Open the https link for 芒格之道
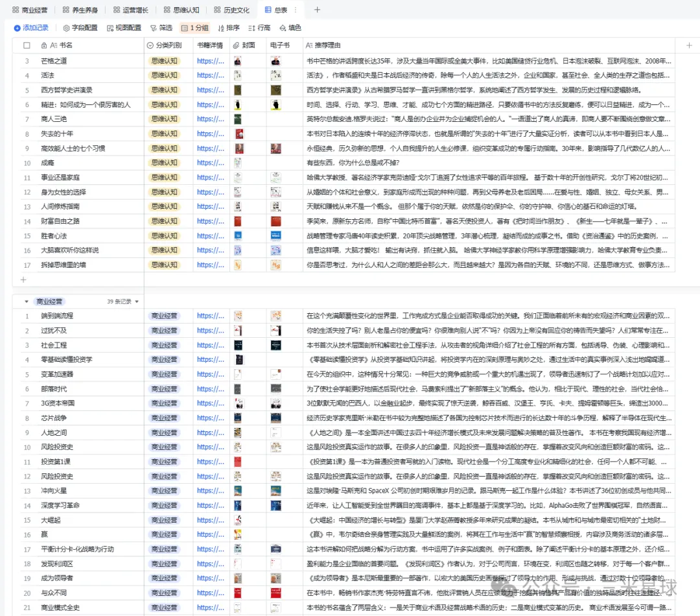Viewport: 700px width, 616px height. 210,61
